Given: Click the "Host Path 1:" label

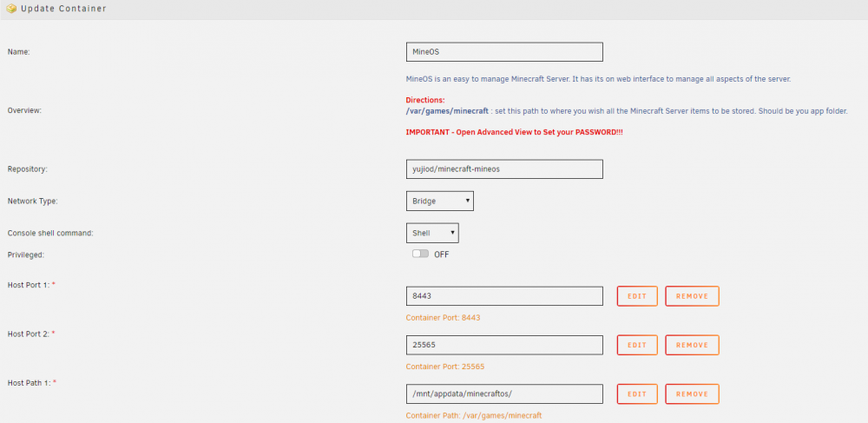Looking at the screenshot, I should pos(29,382).
